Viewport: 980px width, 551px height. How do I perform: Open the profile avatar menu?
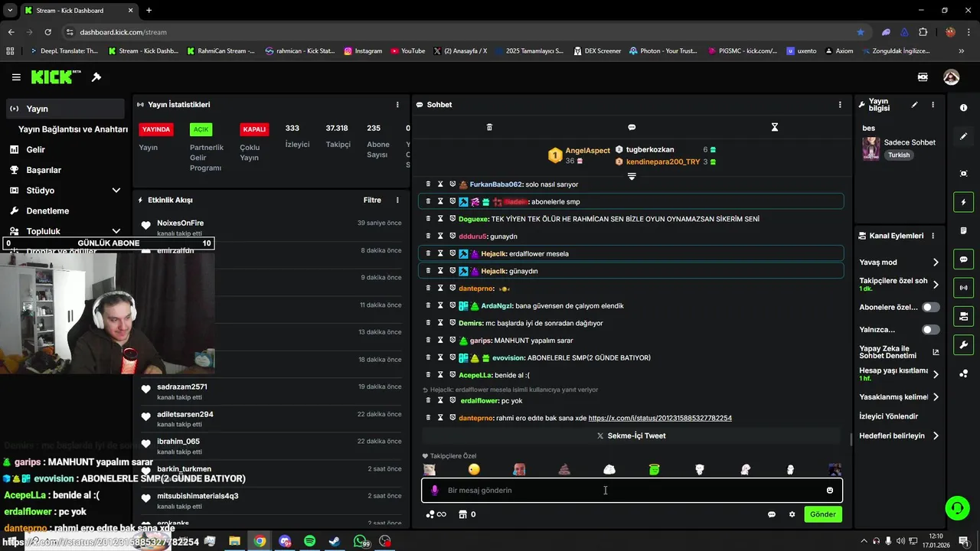(x=951, y=77)
